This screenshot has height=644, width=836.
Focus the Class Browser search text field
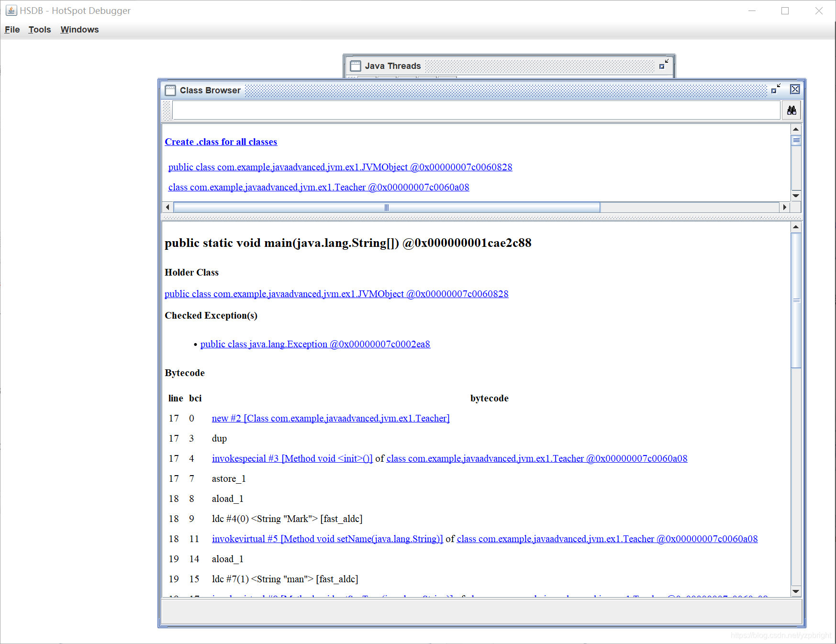coord(476,111)
